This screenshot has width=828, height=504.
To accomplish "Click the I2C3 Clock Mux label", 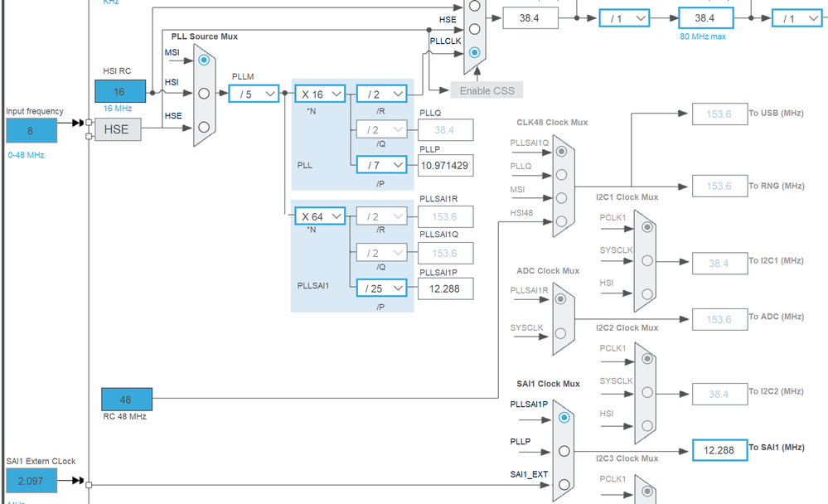I will tap(627, 458).
